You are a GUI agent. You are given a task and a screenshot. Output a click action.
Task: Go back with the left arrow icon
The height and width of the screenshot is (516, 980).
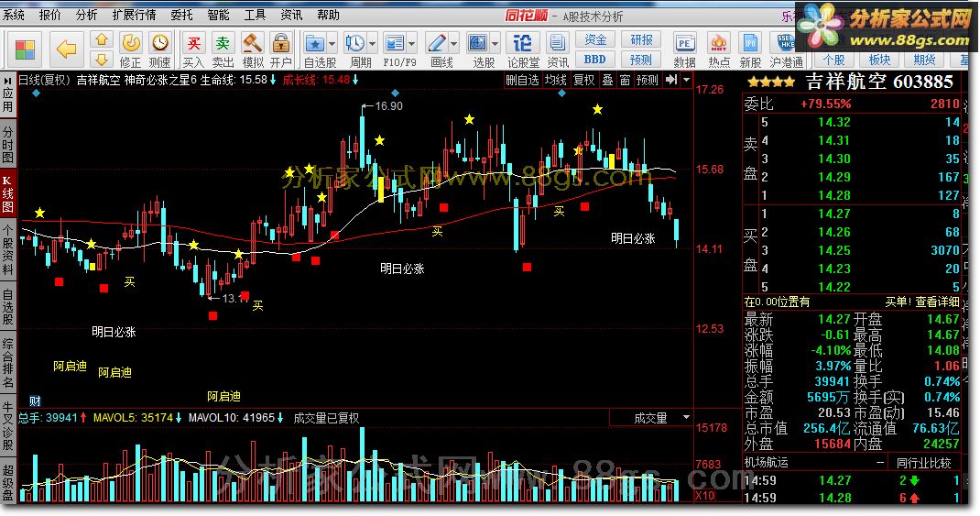pos(66,49)
